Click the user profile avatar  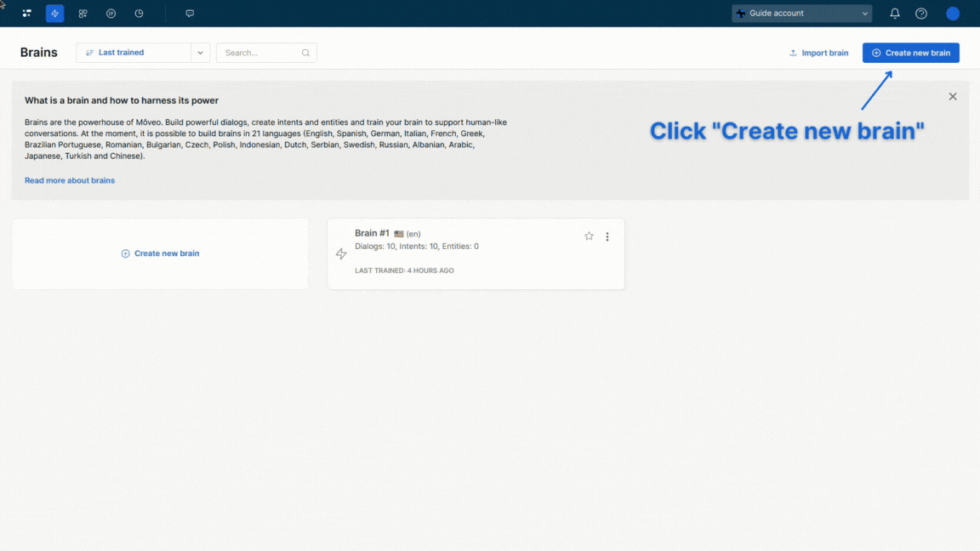[953, 14]
